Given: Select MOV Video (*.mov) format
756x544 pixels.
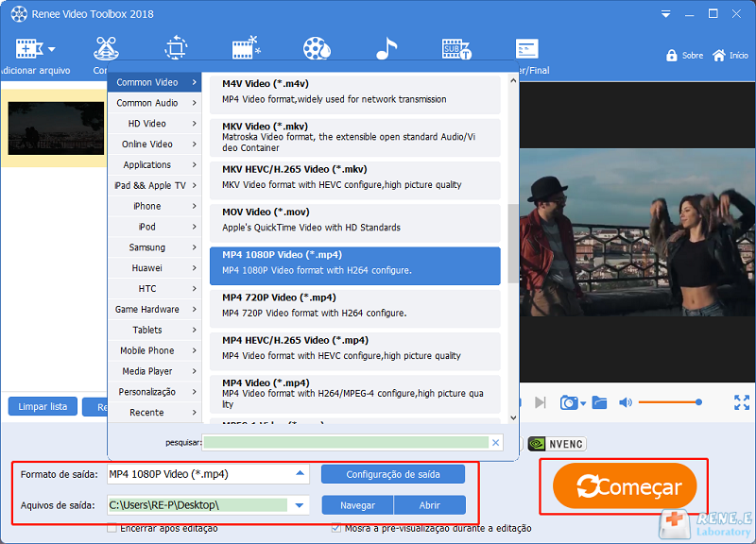Looking at the screenshot, I should tap(355, 223).
